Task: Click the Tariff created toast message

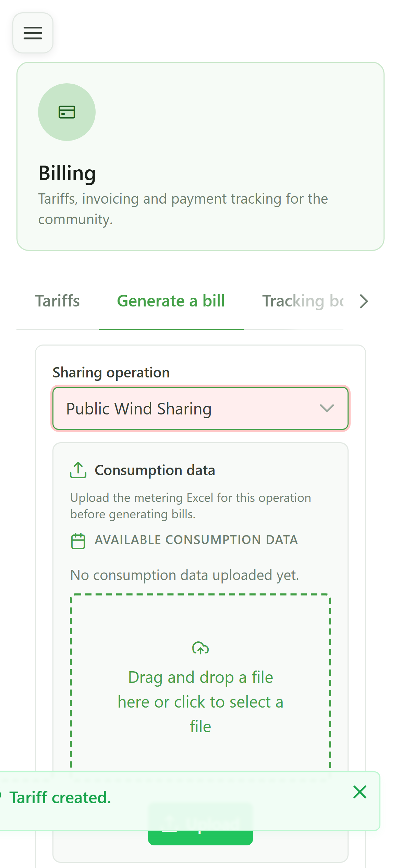Action: [60, 798]
